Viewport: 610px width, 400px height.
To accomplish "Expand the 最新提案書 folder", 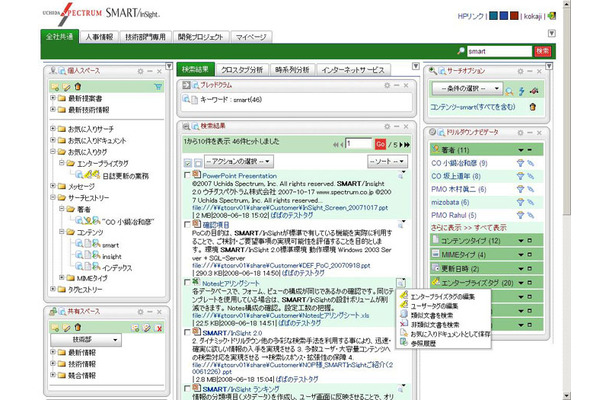I will [53, 98].
